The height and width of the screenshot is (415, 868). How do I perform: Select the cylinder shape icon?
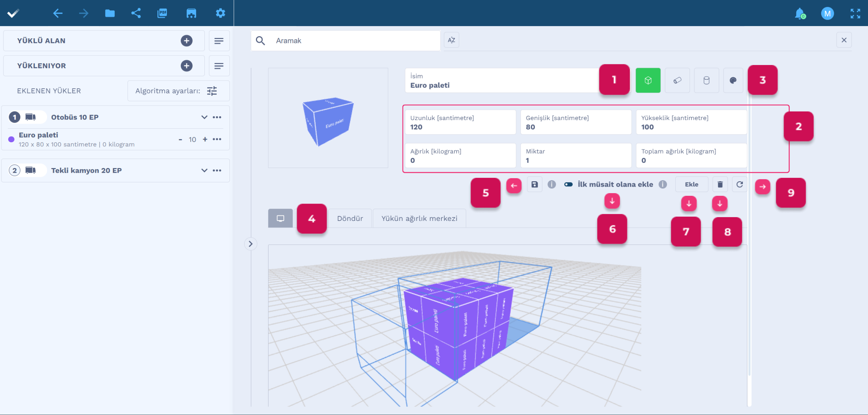[x=706, y=80]
